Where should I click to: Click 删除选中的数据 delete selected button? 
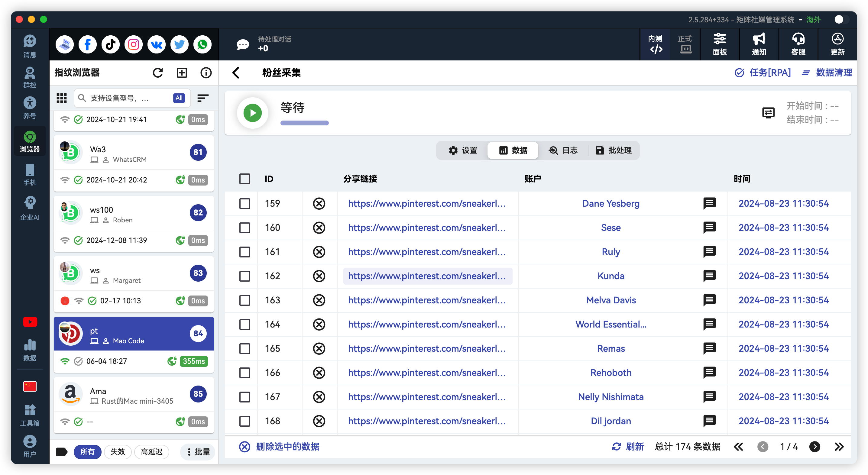tap(279, 447)
